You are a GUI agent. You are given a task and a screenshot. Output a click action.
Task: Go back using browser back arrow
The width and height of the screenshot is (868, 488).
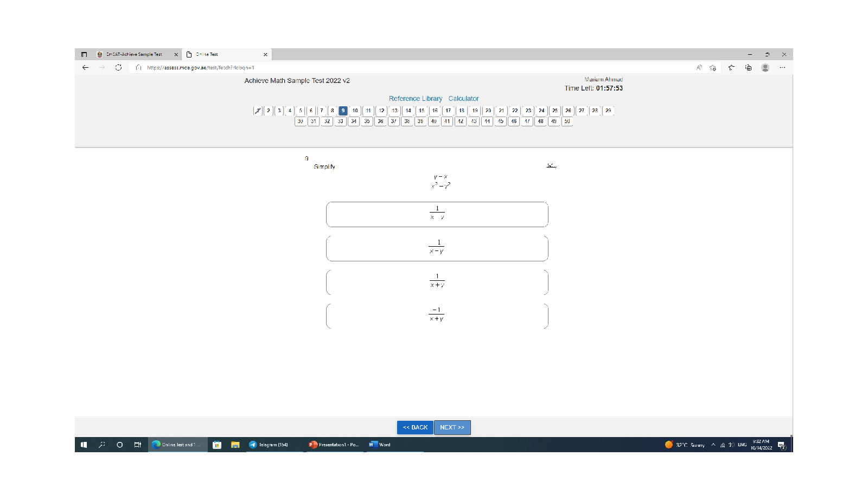point(85,68)
